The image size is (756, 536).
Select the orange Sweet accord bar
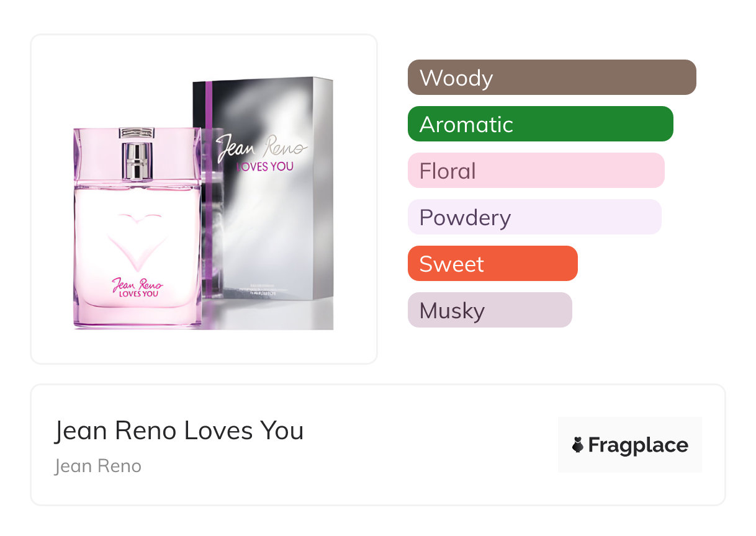[492, 264]
